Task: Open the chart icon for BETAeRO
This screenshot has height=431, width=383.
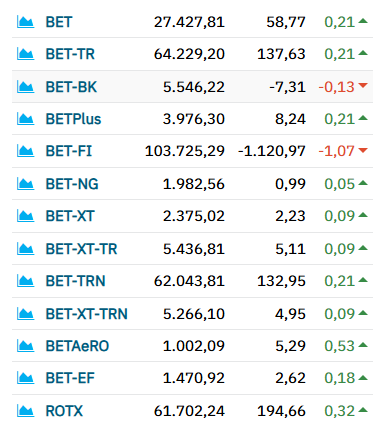Action: click(25, 346)
